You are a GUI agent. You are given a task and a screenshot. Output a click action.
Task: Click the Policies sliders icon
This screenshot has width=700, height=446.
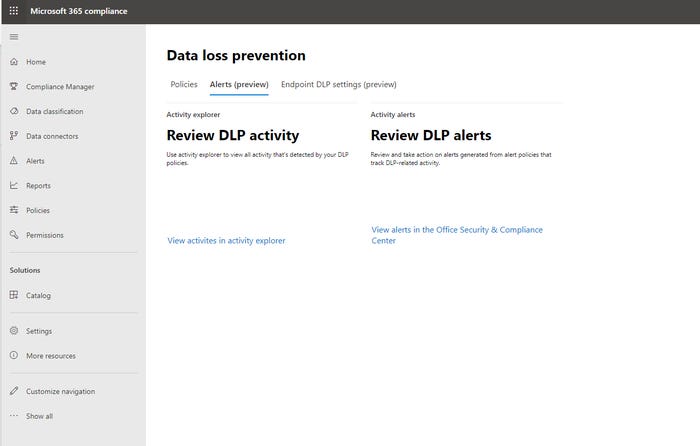coord(14,210)
